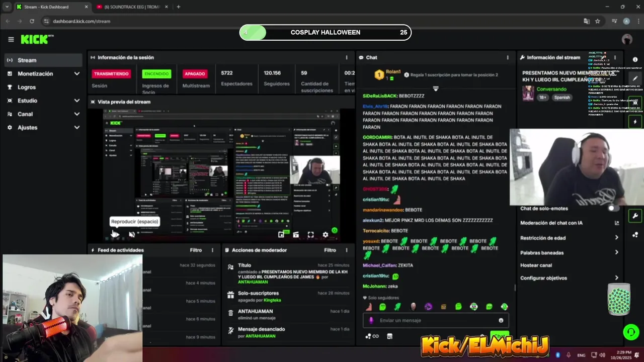Click the Kingteka username link
This screenshot has height=362, width=644.
point(272,300)
